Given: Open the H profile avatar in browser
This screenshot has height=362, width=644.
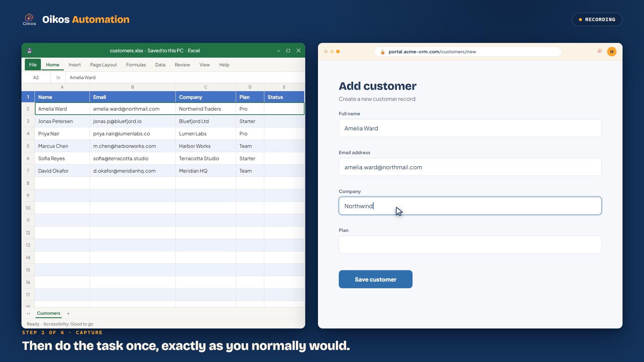Looking at the screenshot, I should pyautogui.click(x=612, y=52).
